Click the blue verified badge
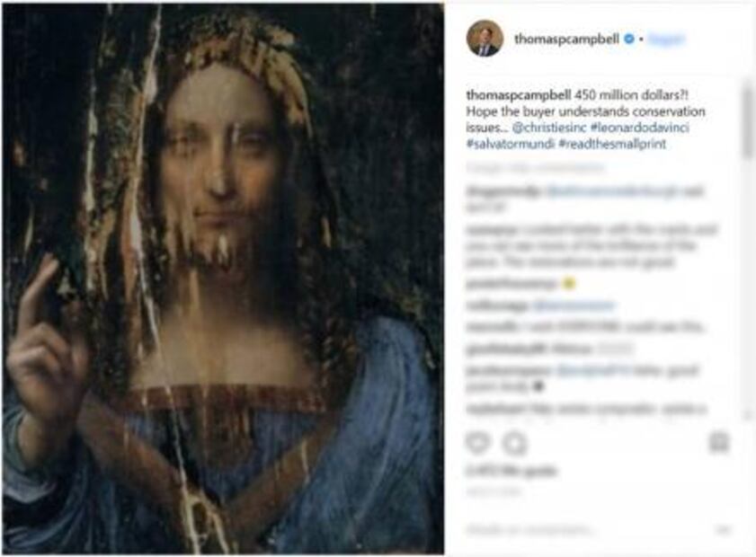 (x=630, y=40)
